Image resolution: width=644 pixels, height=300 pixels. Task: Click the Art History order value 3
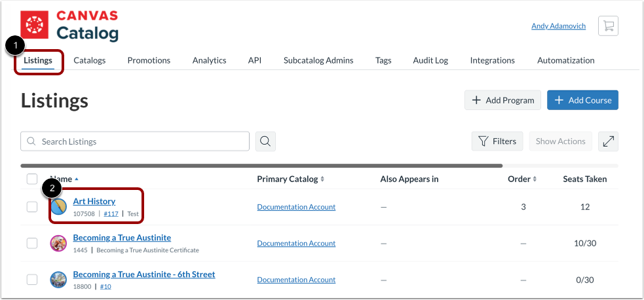523,207
